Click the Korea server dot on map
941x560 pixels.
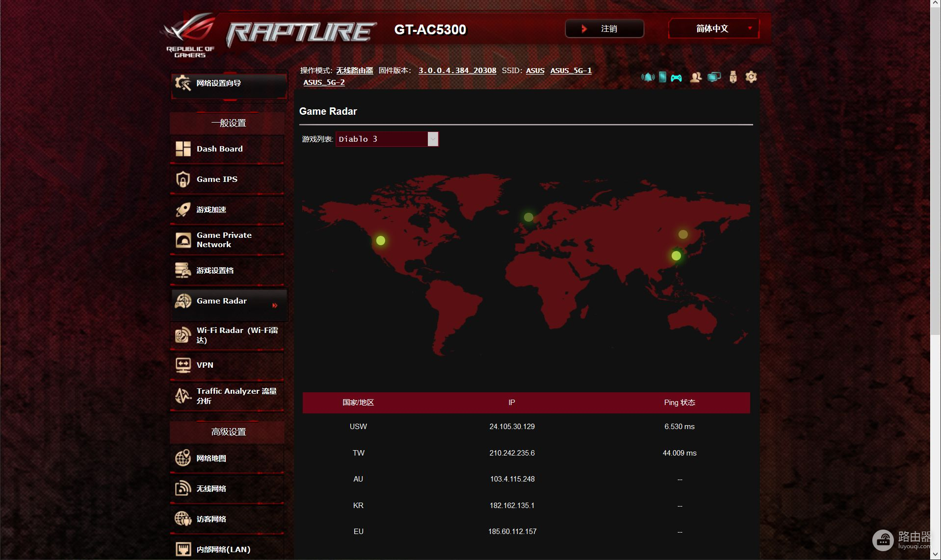pyautogui.click(x=683, y=234)
